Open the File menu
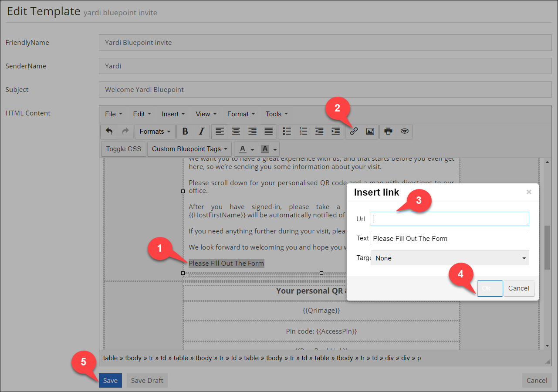 (x=114, y=114)
